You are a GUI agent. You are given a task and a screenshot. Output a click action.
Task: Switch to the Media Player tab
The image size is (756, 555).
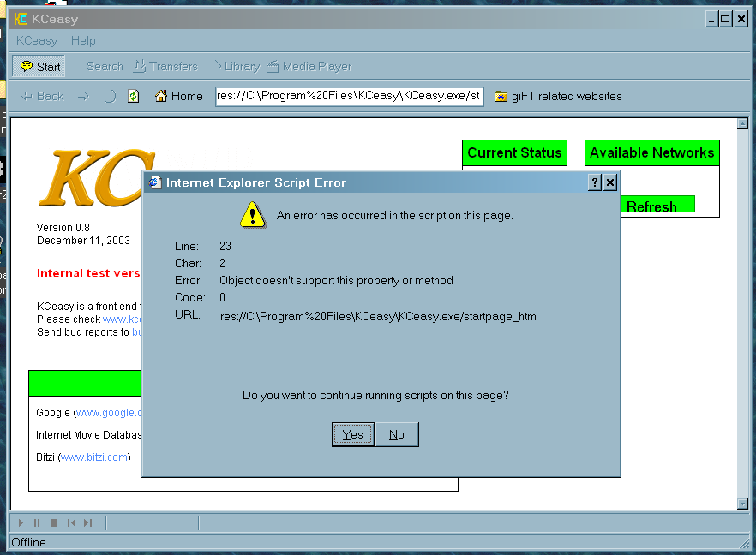(x=309, y=67)
